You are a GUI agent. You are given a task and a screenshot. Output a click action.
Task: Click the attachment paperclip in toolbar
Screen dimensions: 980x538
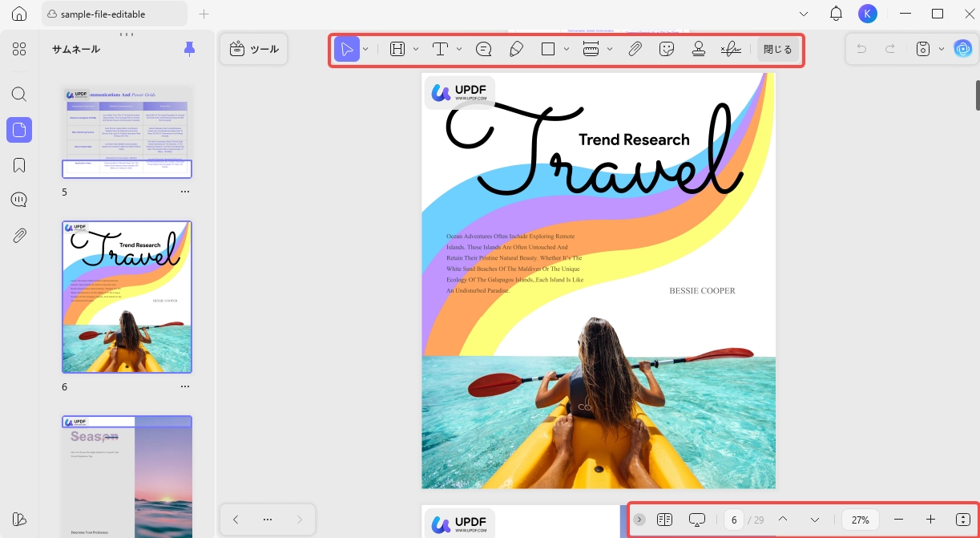[635, 49]
